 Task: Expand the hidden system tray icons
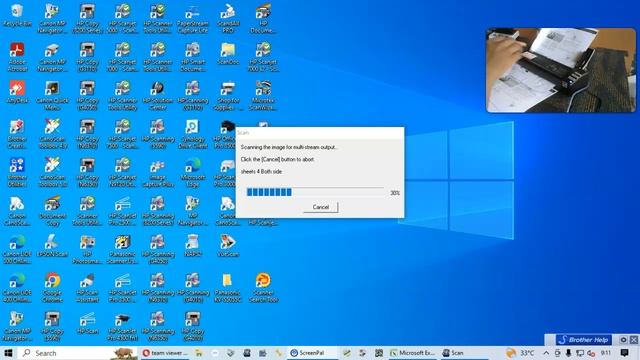[546, 353]
